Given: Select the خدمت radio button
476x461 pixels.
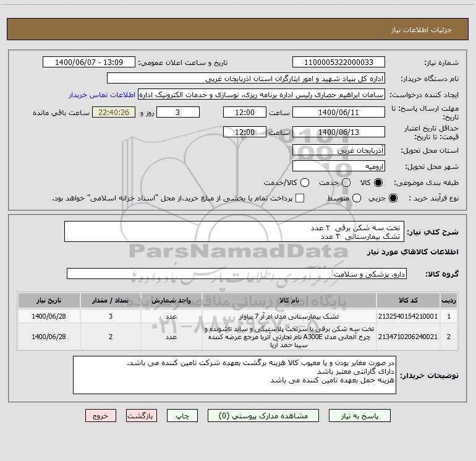Looking at the screenshot, I should coord(346,183).
